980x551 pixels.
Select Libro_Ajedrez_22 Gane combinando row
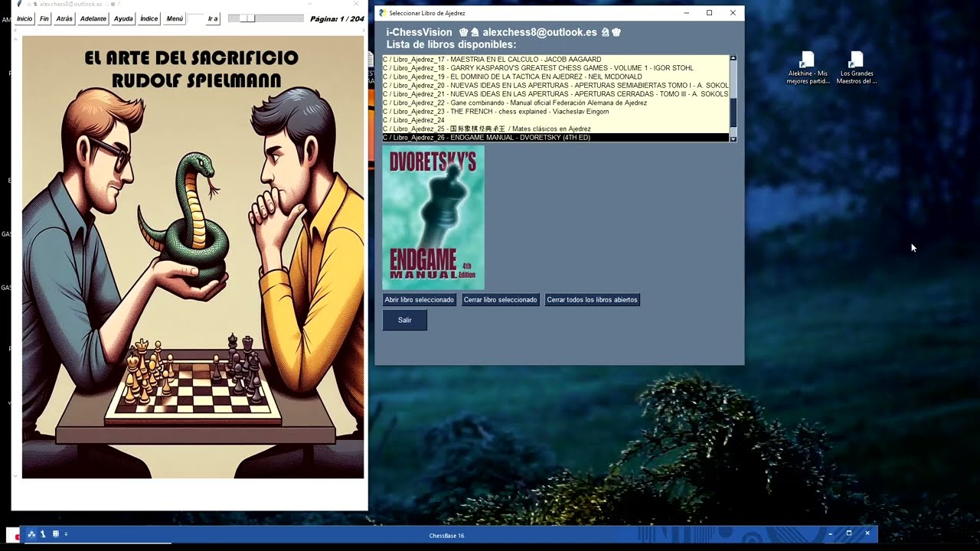click(x=556, y=103)
